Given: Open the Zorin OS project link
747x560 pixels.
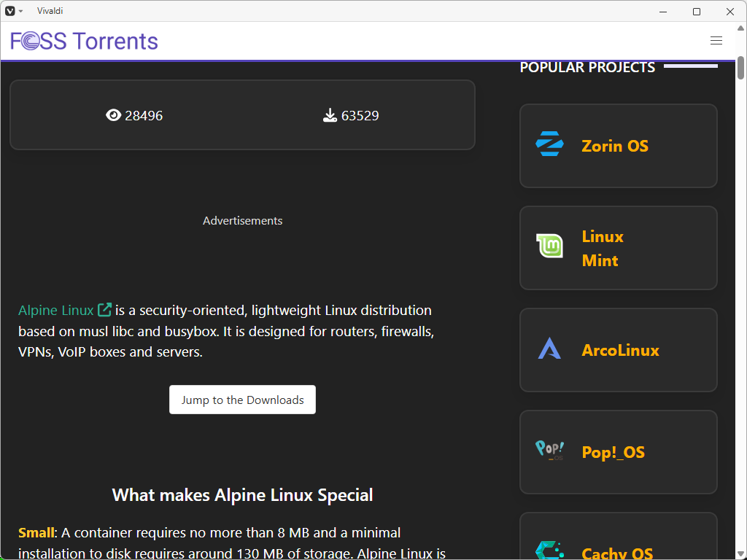Looking at the screenshot, I should pyautogui.click(x=614, y=146).
